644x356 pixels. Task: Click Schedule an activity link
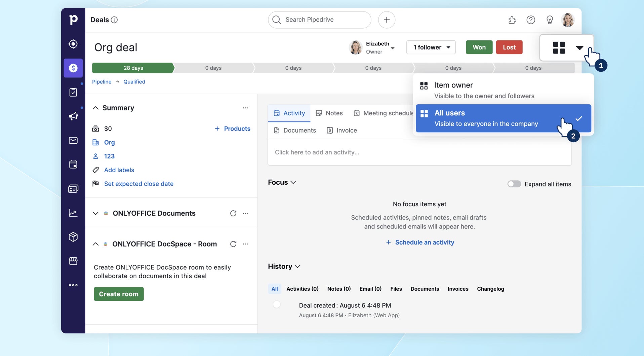pos(420,243)
